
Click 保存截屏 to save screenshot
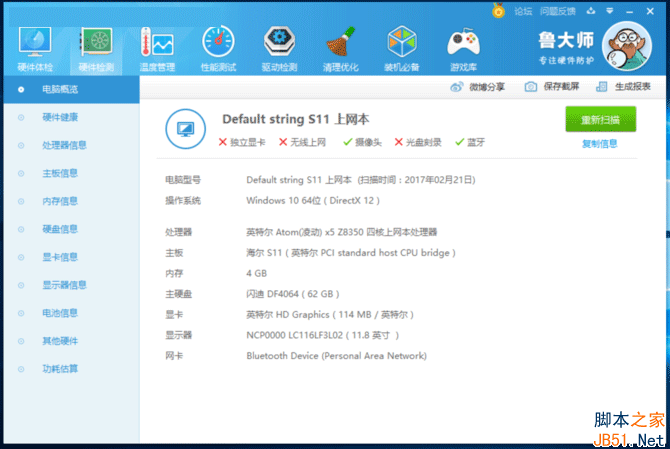click(x=552, y=87)
